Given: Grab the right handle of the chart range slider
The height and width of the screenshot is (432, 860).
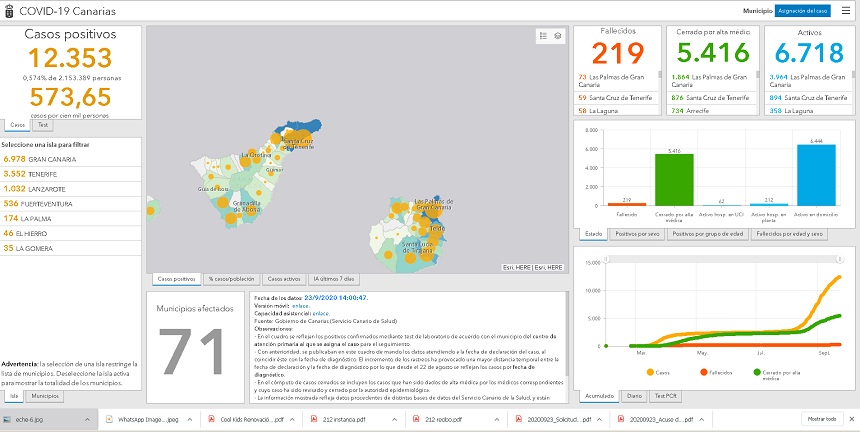Looking at the screenshot, I should 838,347.
